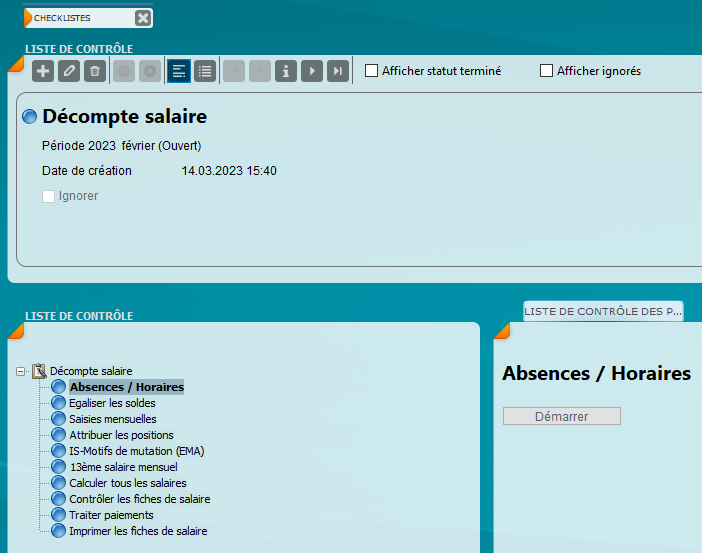
Task: Select Imprimer les fiches de salaire item
Action: (138, 531)
